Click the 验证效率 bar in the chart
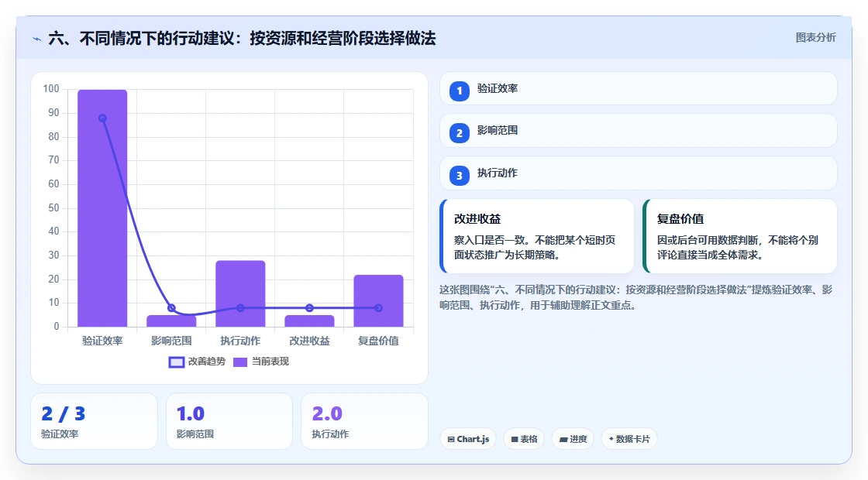Screen dimensions: 868x480 pyautogui.click(x=102, y=208)
